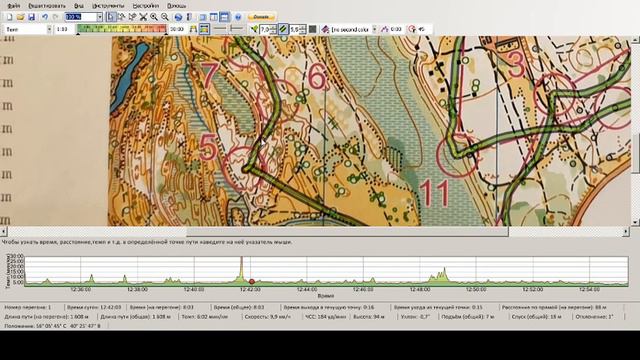Open the Редактировать menu
This screenshot has height=360, width=640.
(x=47, y=6)
